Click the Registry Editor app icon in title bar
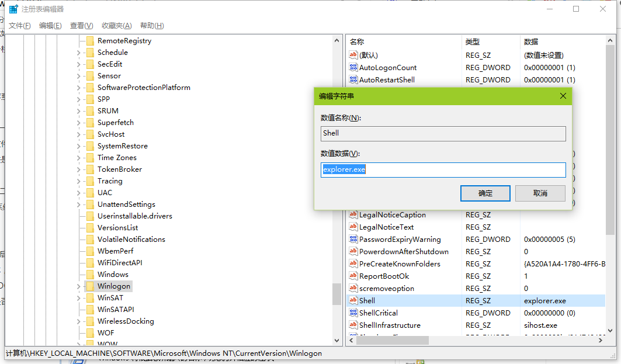The height and width of the screenshot is (364, 621). (x=13, y=9)
